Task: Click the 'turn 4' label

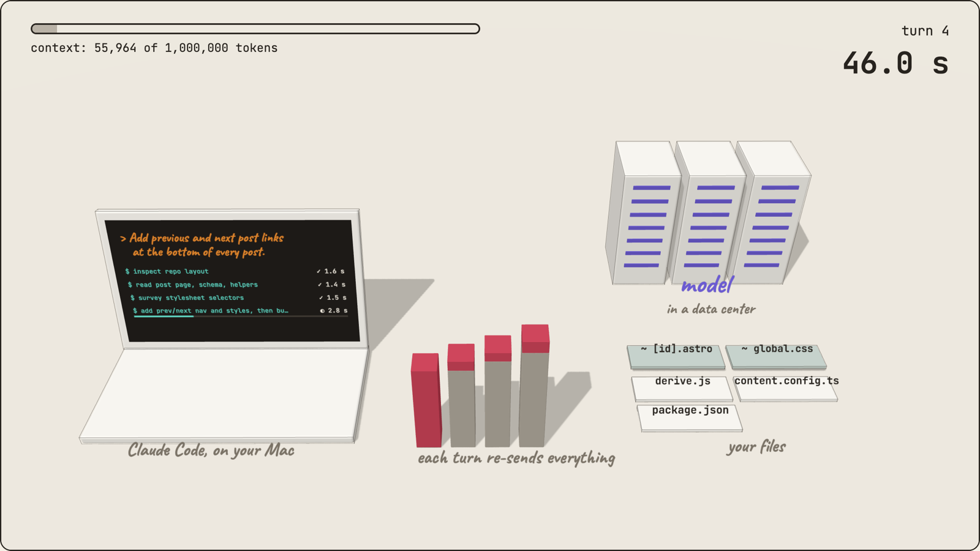Action: pyautogui.click(x=925, y=31)
